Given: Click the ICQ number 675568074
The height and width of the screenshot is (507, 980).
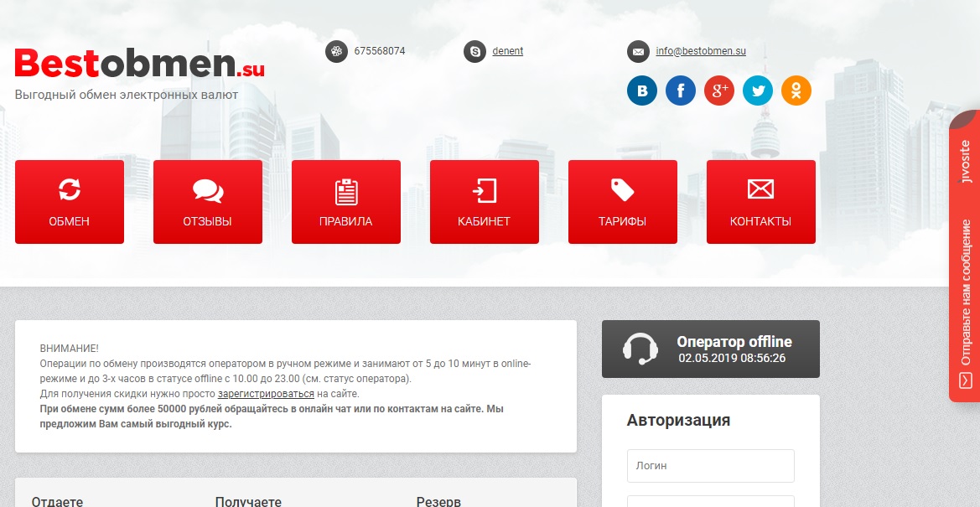Looking at the screenshot, I should coord(380,51).
